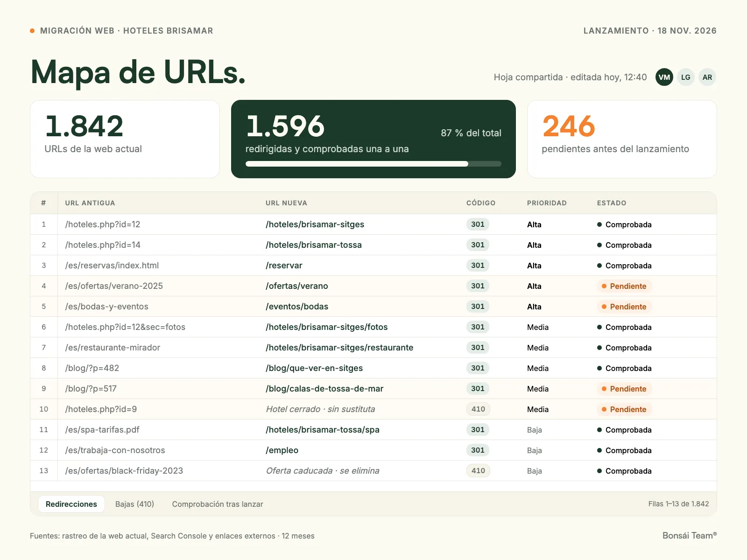Switch to the Bajas (410) tab
This screenshot has height=560, width=747.
coord(134,504)
